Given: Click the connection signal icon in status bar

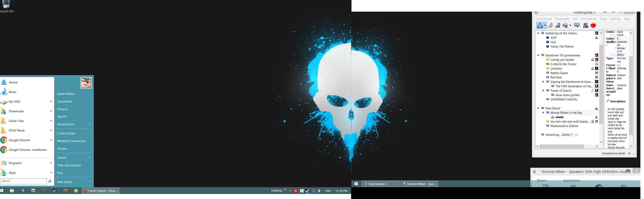Looking at the screenshot, I should (x=629, y=154).
